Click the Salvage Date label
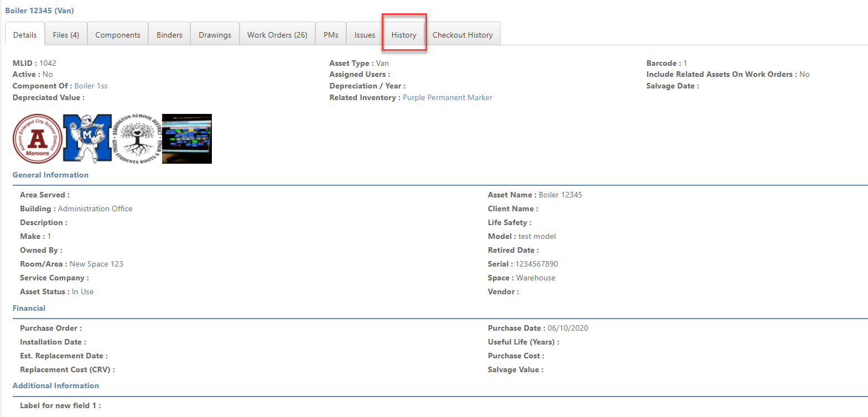This screenshot has width=868, height=417. click(x=673, y=86)
